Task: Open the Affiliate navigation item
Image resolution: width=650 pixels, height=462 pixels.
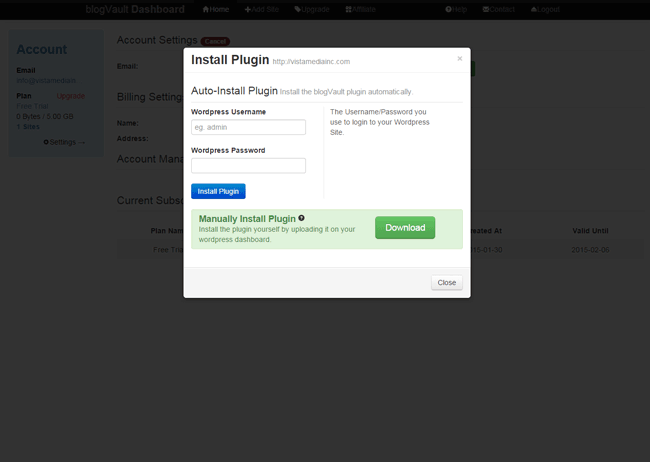Action: click(360, 9)
